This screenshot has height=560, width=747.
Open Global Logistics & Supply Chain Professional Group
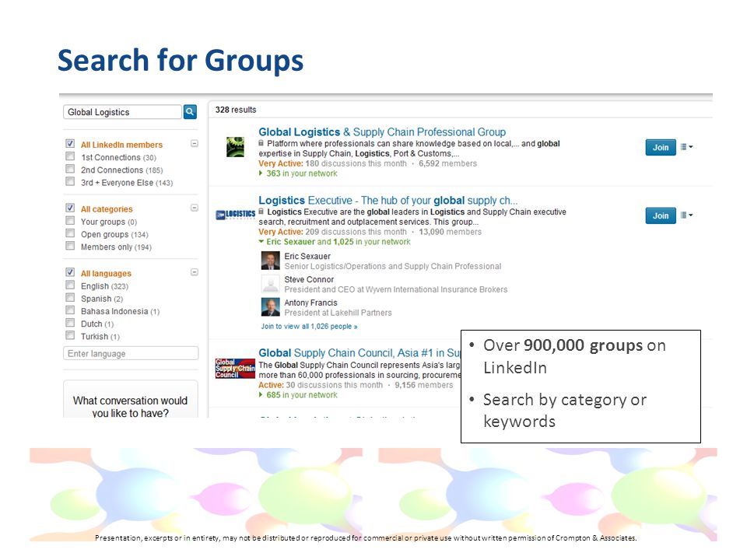click(x=382, y=132)
